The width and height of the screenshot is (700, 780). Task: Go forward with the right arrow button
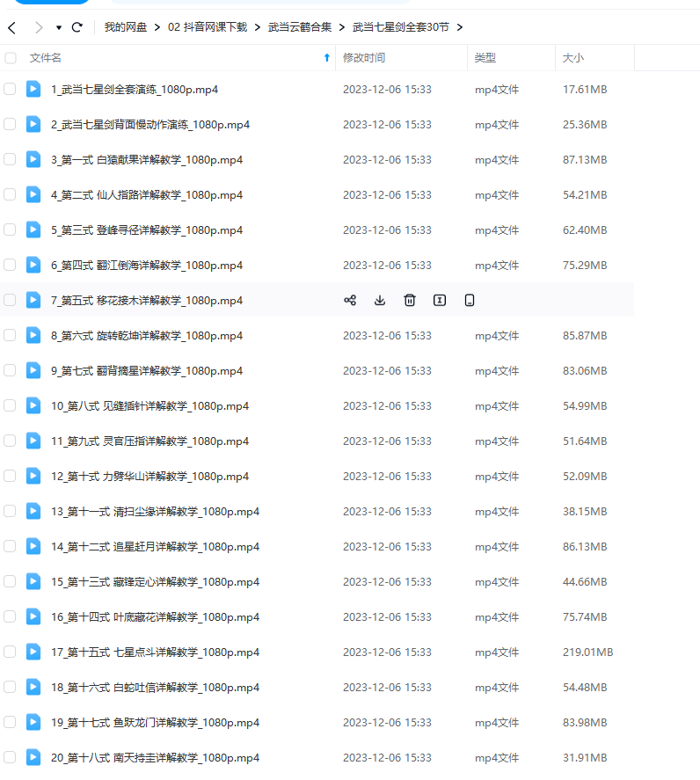click(39, 27)
